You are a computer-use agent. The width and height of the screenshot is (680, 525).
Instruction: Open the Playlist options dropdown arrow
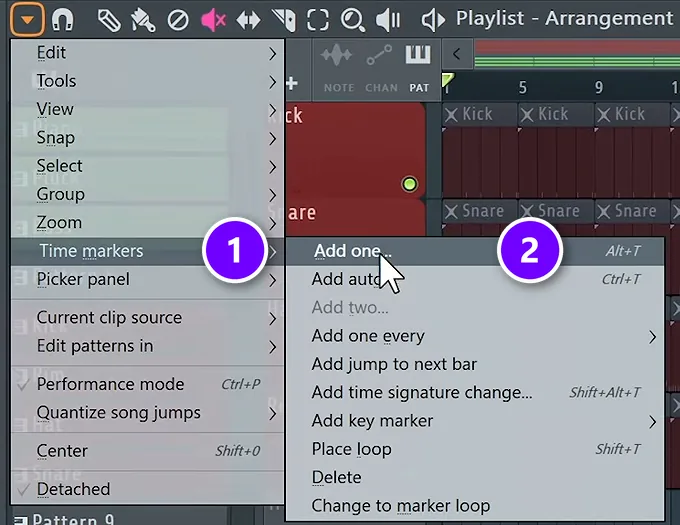pos(27,20)
